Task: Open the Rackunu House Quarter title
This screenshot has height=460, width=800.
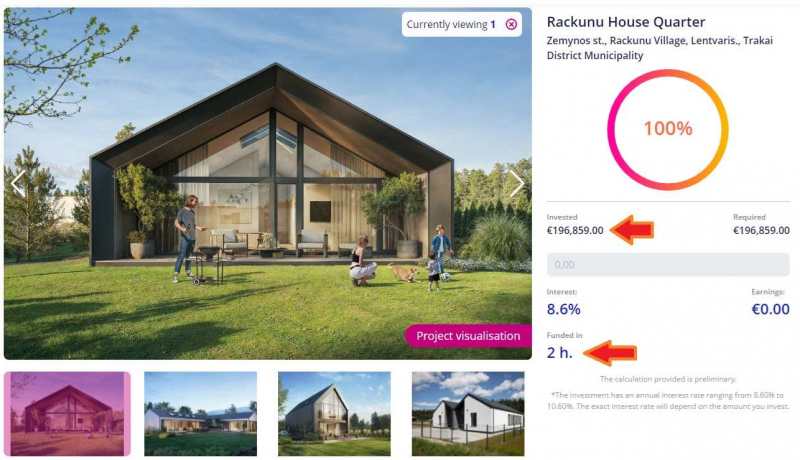Action: [x=626, y=22]
